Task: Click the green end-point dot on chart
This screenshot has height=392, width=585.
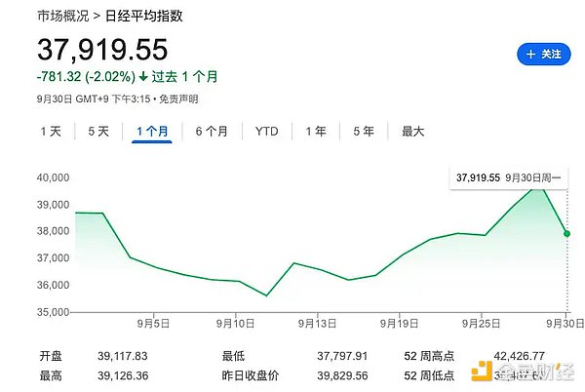Action: click(566, 233)
